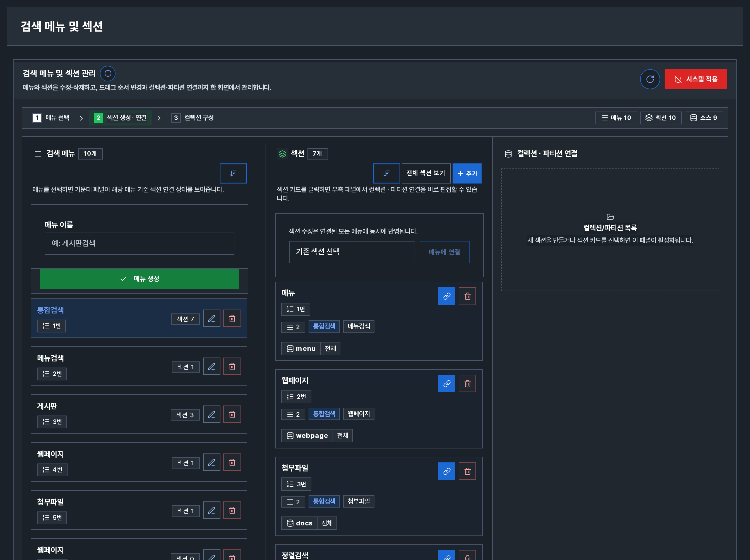
Task: Edit the 웹페이지 4번 menu
Action: (x=211, y=462)
